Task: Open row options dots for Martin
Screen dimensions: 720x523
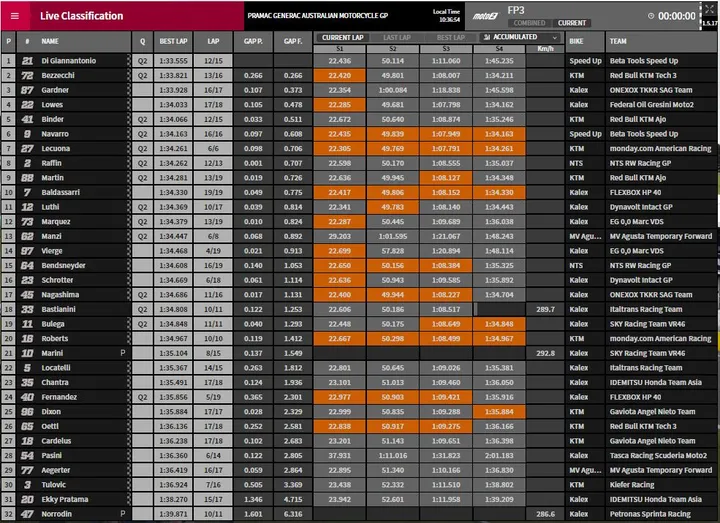Action: click(128, 178)
